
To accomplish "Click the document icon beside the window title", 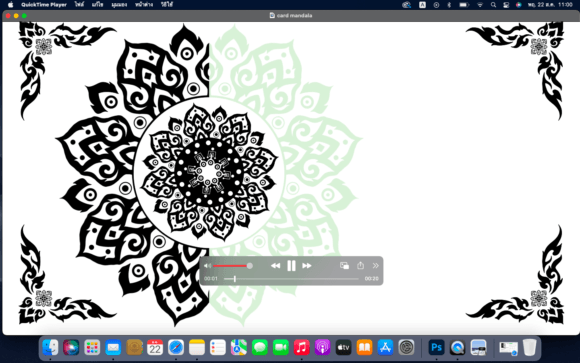I will click(272, 16).
